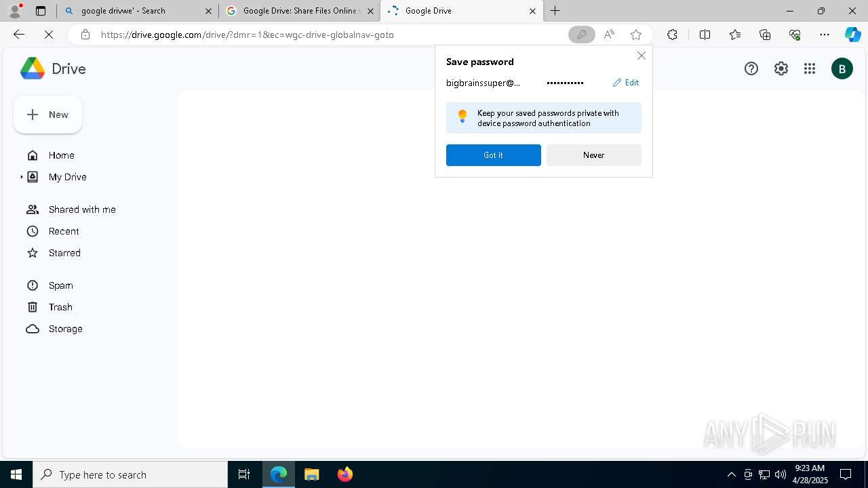Close the Save password popup

641,56
